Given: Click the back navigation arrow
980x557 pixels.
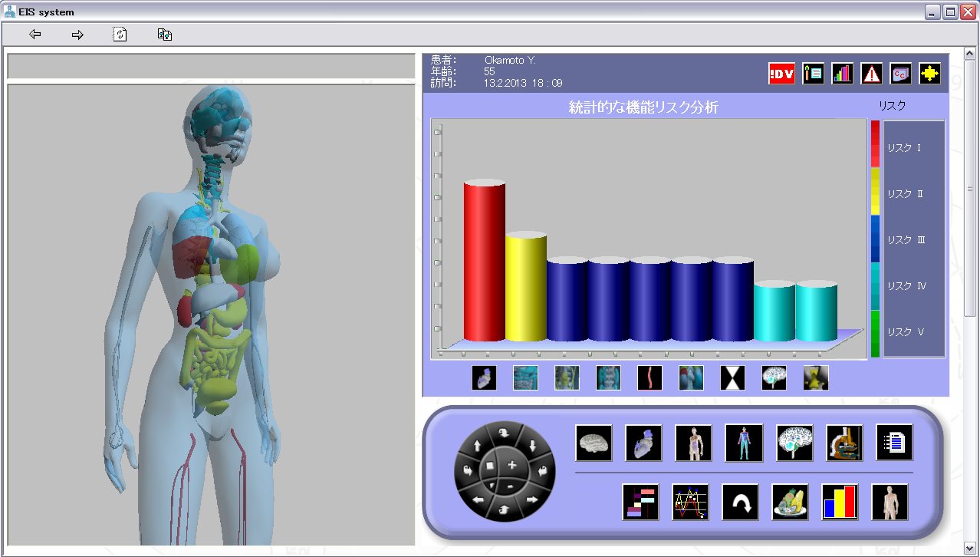Looking at the screenshot, I should [35, 34].
